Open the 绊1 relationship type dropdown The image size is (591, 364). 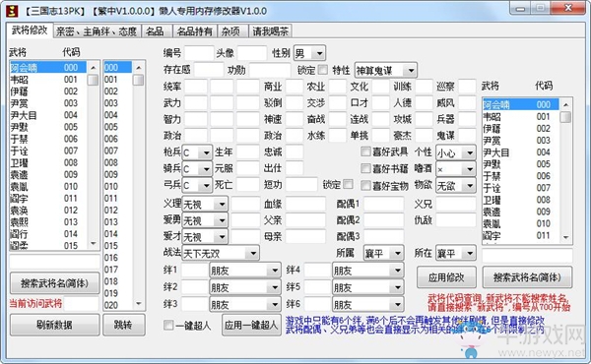coord(245,271)
